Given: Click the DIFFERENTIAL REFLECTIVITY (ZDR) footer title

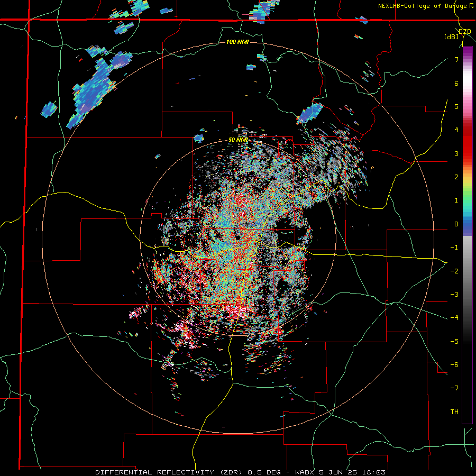Looking at the screenshot, I should (x=169, y=472).
